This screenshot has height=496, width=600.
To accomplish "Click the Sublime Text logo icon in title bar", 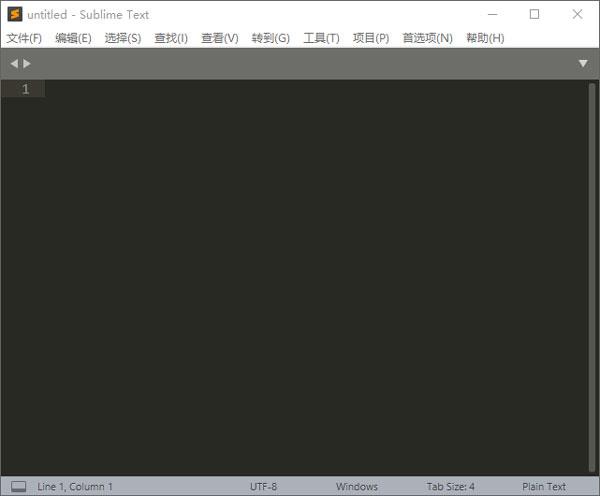I will 15,14.
